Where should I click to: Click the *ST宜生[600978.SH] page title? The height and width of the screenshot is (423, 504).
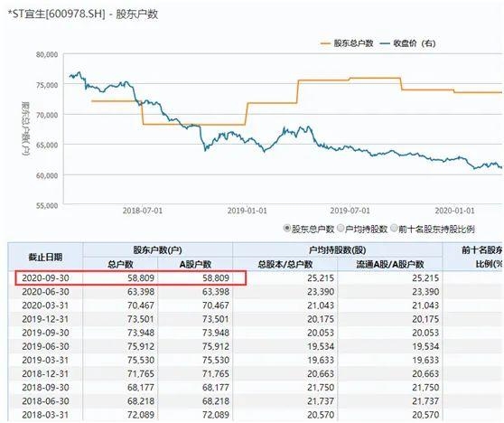pos(56,14)
